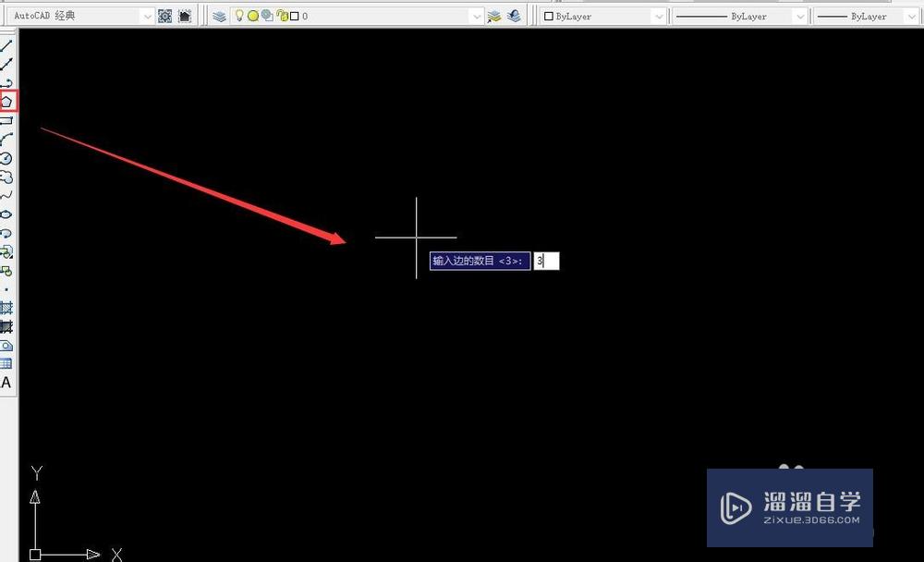Open the AutoCAD 经典 workspace dropdown

[148, 15]
